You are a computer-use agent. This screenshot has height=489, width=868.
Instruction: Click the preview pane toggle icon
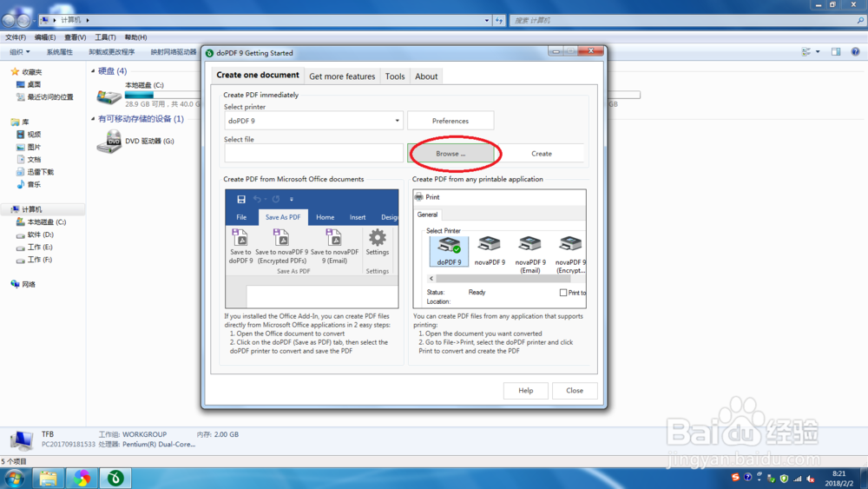click(836, 51)
